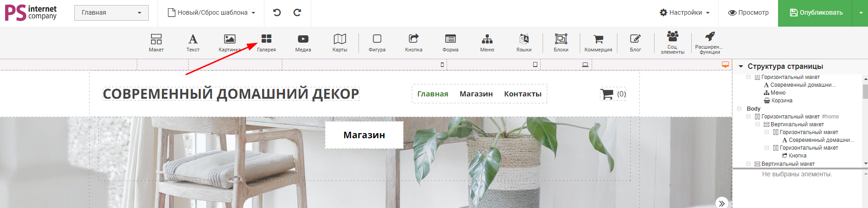Click the Просмотр preview button
The width and height of the screenshot is (868, 208).
coord(748,12)
